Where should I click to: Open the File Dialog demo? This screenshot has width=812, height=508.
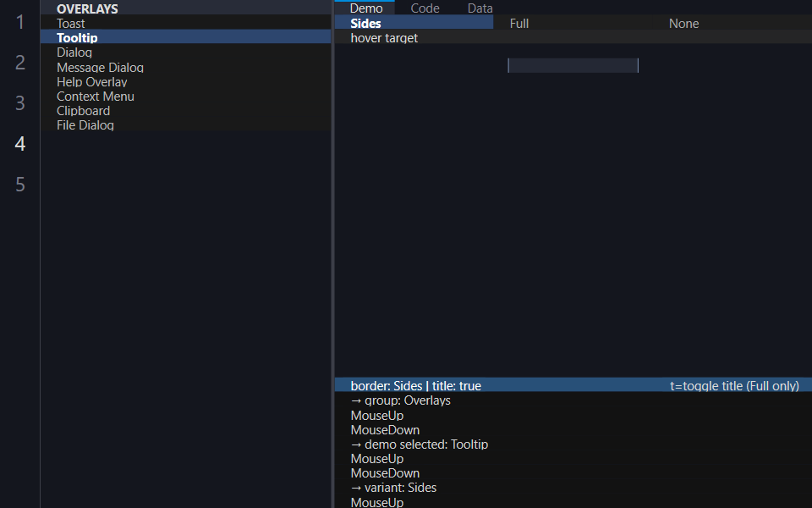[185, 125]
